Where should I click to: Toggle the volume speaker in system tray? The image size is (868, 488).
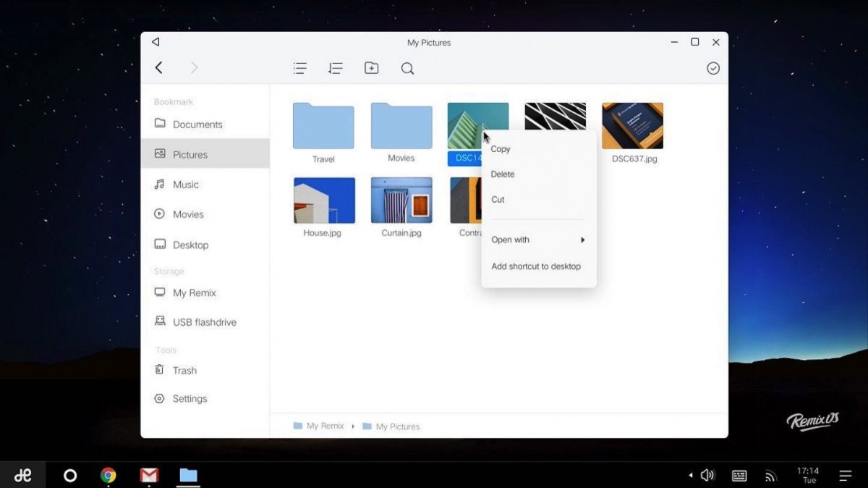707,476
